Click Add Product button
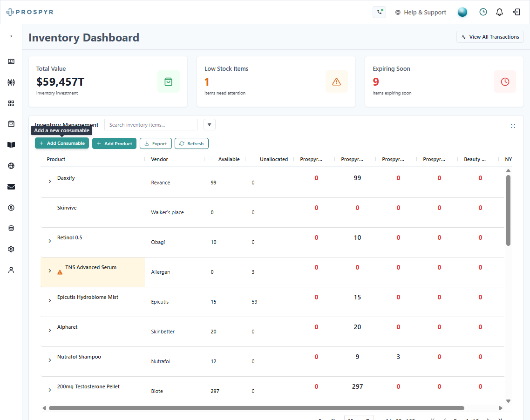 [x=114, y=143]
